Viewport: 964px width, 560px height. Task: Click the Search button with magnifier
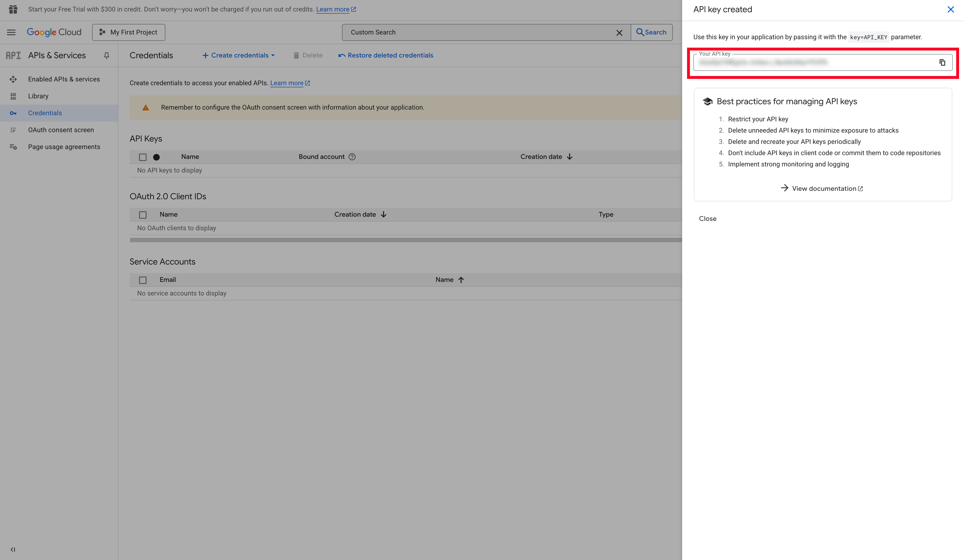tap(651, 32)
